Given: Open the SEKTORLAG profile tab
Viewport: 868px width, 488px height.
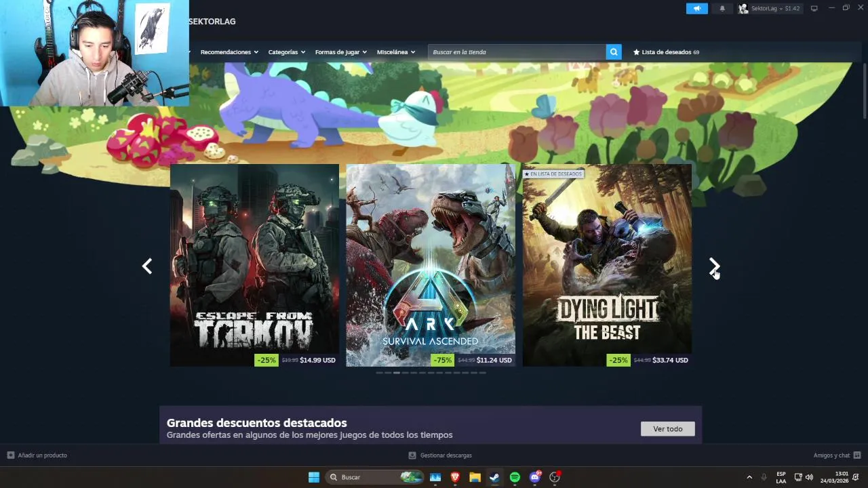Looking at the screenshot, I should point(212,22).
